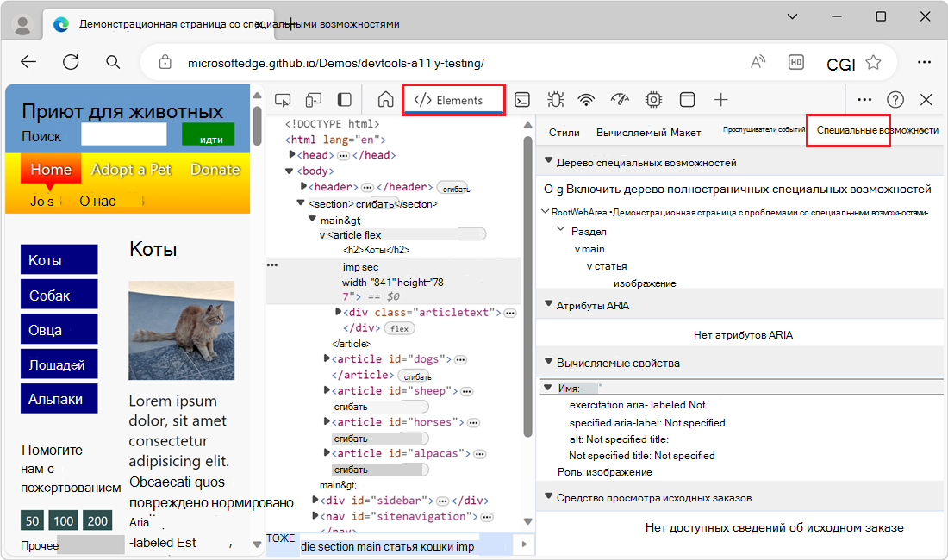Viewport: 948px width, 560px height.
Task: Open the Sources bug icon
Action: (555, 100)
